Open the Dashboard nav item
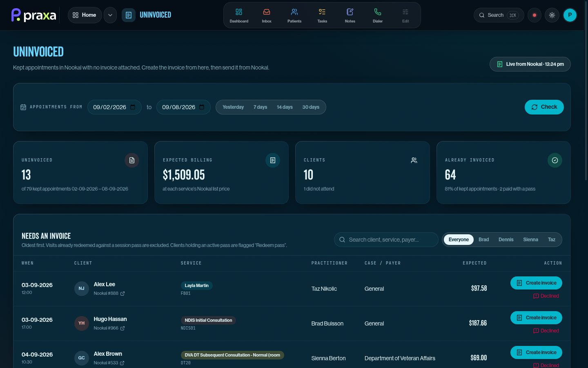The image size is (588, 368). [x=239, y=16]
